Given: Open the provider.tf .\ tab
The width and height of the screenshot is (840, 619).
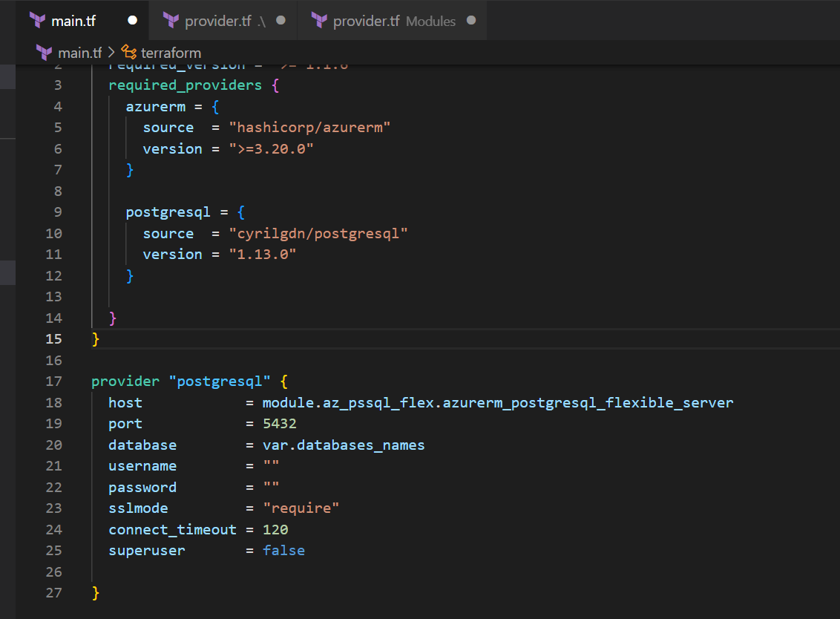Looking at the screenshot, I should tap(224, 21).
